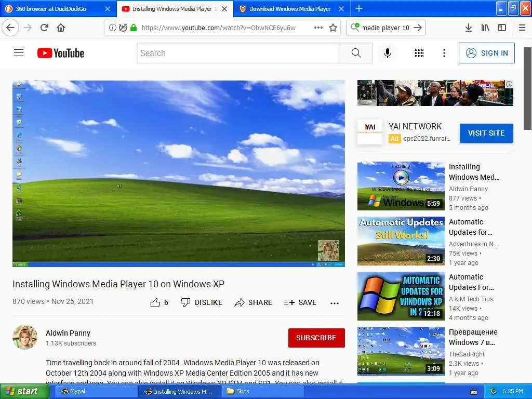Switch to the 360 browser at DuckDuckGo tab
Screen dimensions: 532x399
point(51,9)
